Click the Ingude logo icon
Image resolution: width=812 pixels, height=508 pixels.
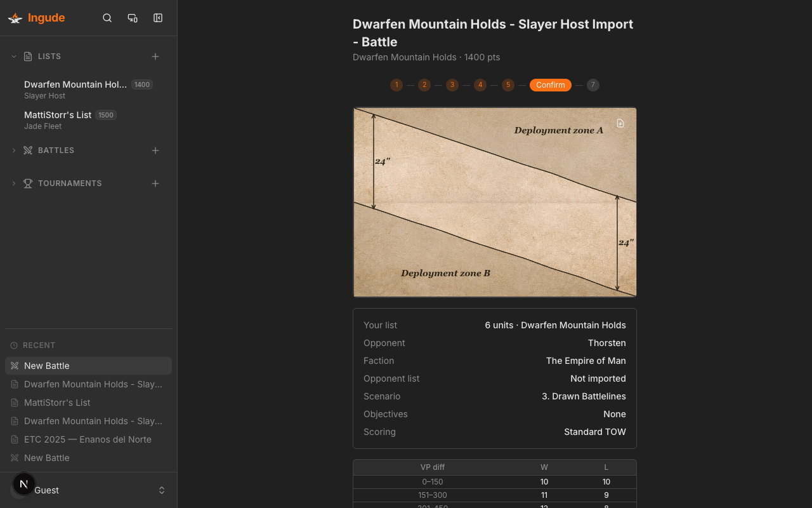tap(15, 18)
